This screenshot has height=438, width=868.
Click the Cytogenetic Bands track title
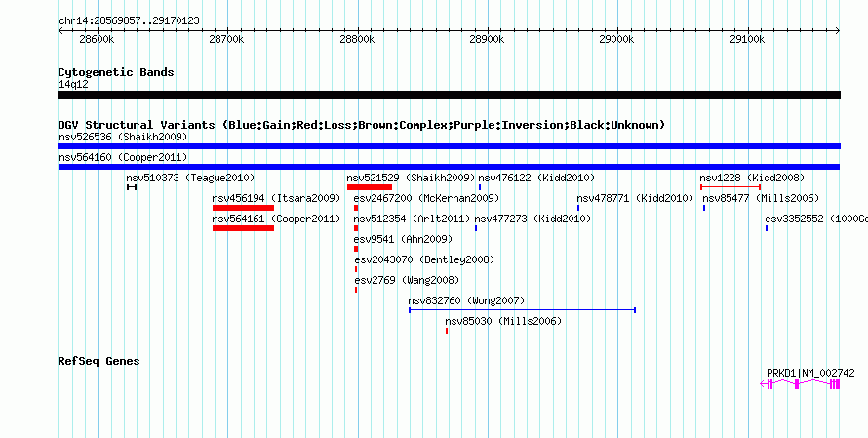point(116,72)
